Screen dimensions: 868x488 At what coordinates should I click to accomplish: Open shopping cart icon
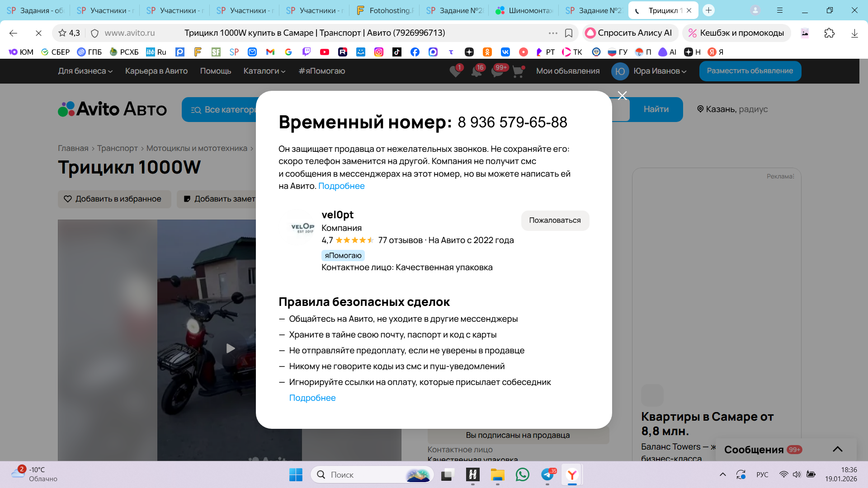(518, 71)
